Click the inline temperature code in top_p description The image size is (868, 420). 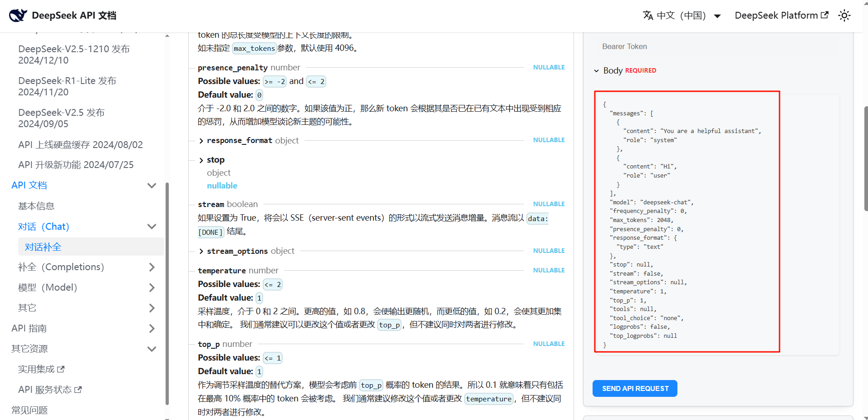[489, 399]
